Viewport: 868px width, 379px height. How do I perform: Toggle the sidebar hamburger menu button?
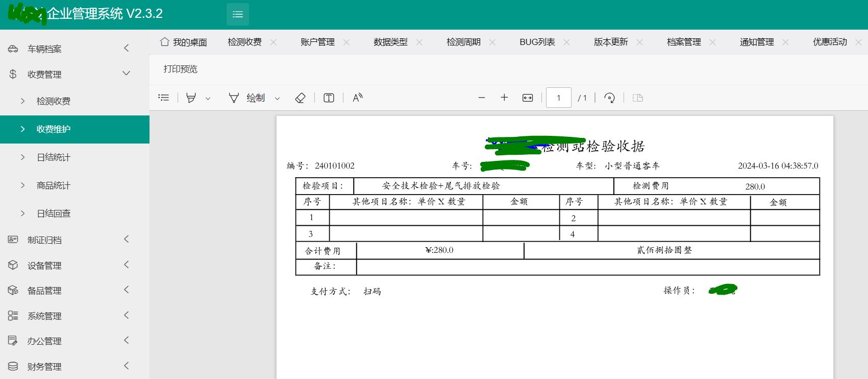point(238,14)
